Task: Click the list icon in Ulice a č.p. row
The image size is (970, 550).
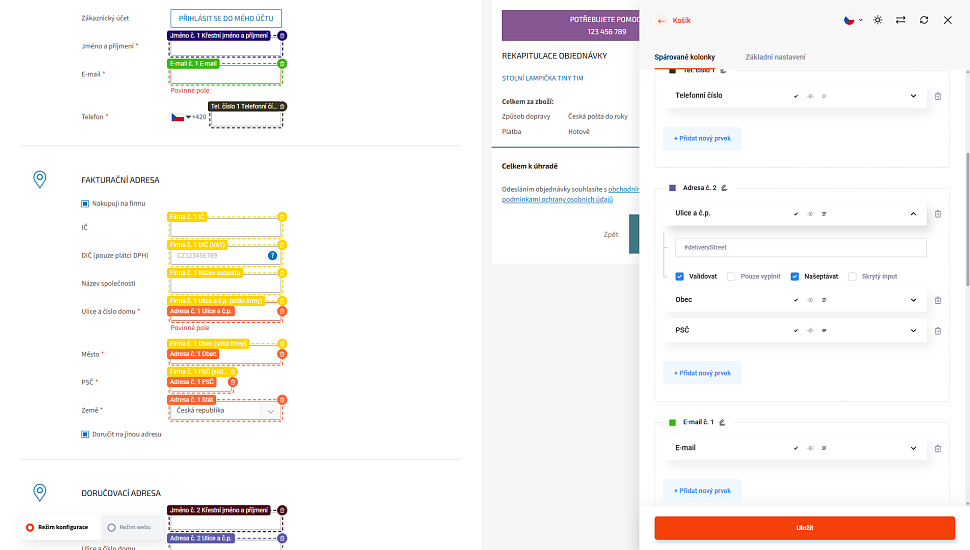Action: pos(824,213)
